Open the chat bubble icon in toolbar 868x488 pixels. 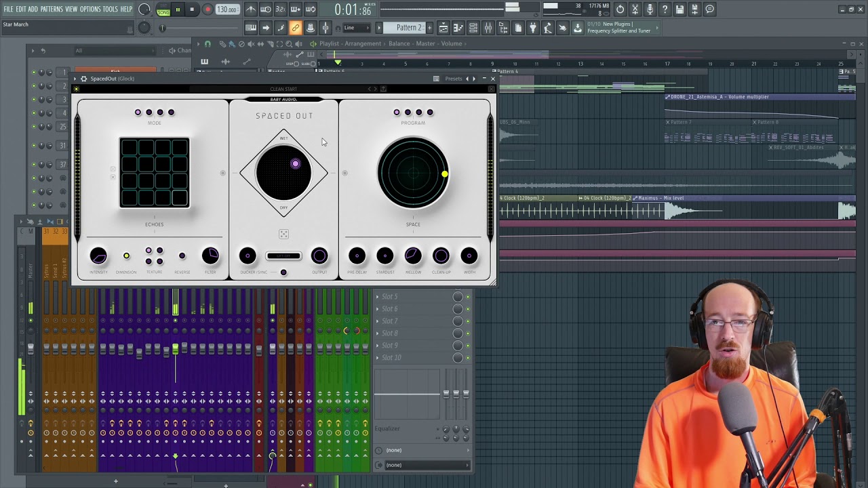point(709,9)
